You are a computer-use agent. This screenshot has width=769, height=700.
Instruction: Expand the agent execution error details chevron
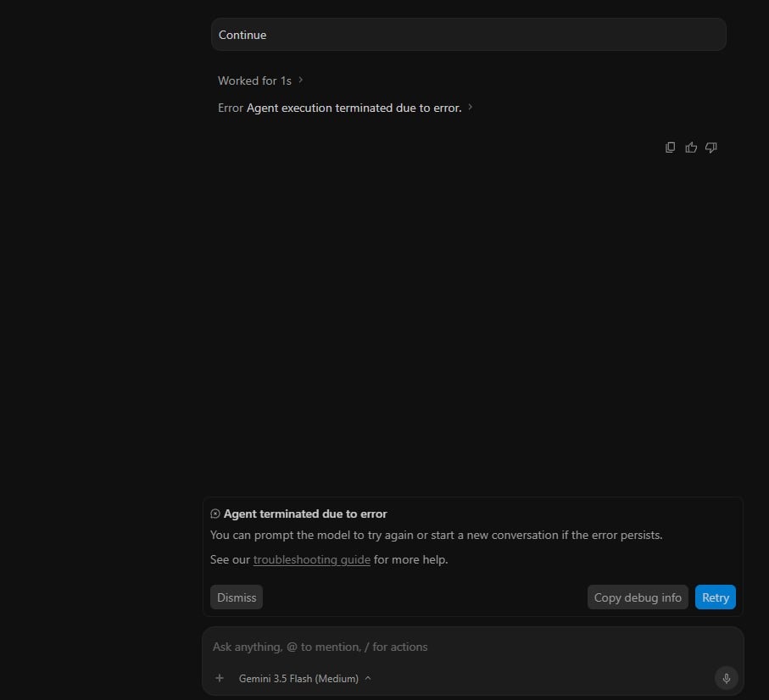(470, 107)
